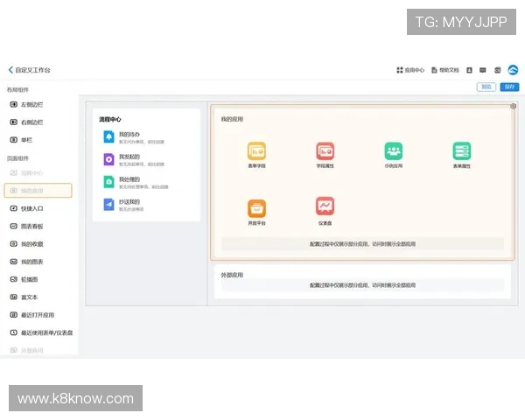The height and width of the screenshot is (420, 525).
Task: Open the messages icon in top bar
Action: tap(482, 70)
